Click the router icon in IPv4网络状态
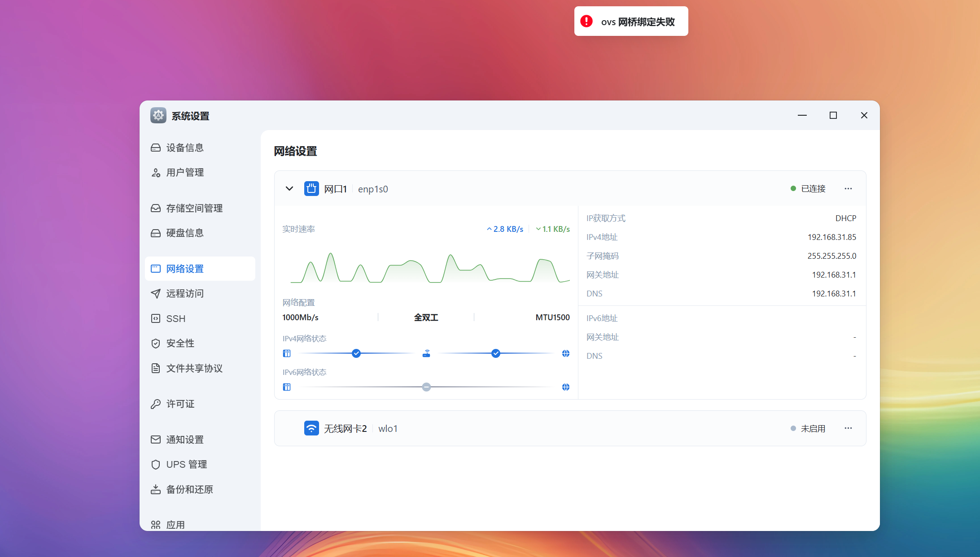Image resolution: width=980 pixels, height=557 pixels. [x=426, y=353]
